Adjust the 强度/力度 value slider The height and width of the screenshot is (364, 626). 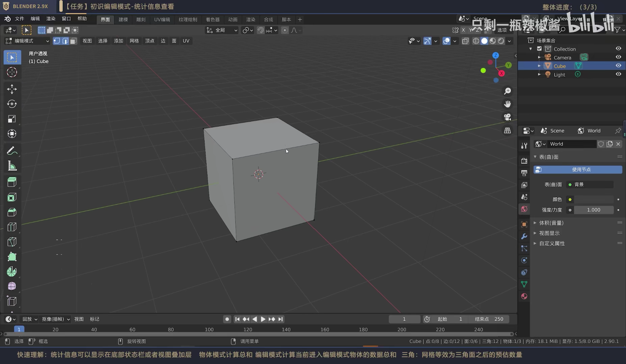594,210
